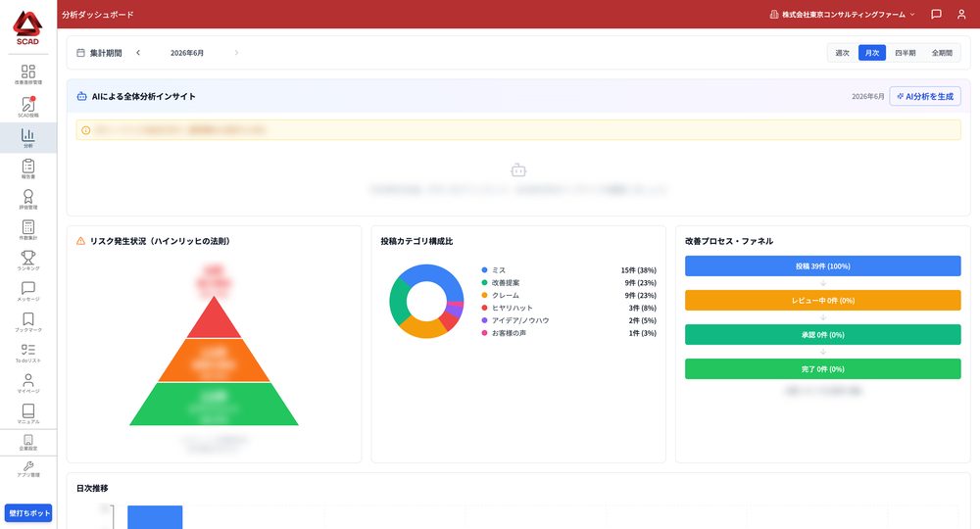This screenshot has width=980, height=529.
Task: Click the warning triangle icon beside リスク発生状況
Action: pos(80,241)
